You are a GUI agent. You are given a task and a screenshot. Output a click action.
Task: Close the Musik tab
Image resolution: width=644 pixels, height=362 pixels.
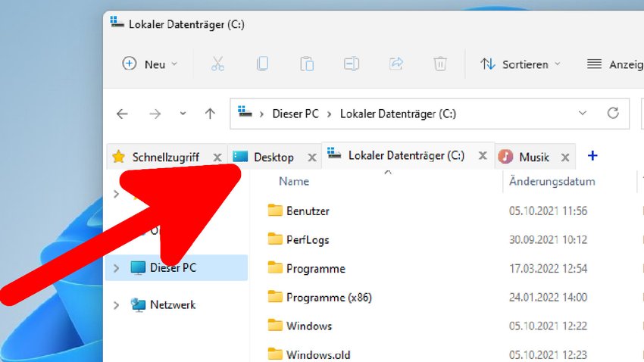pos(565,158)
